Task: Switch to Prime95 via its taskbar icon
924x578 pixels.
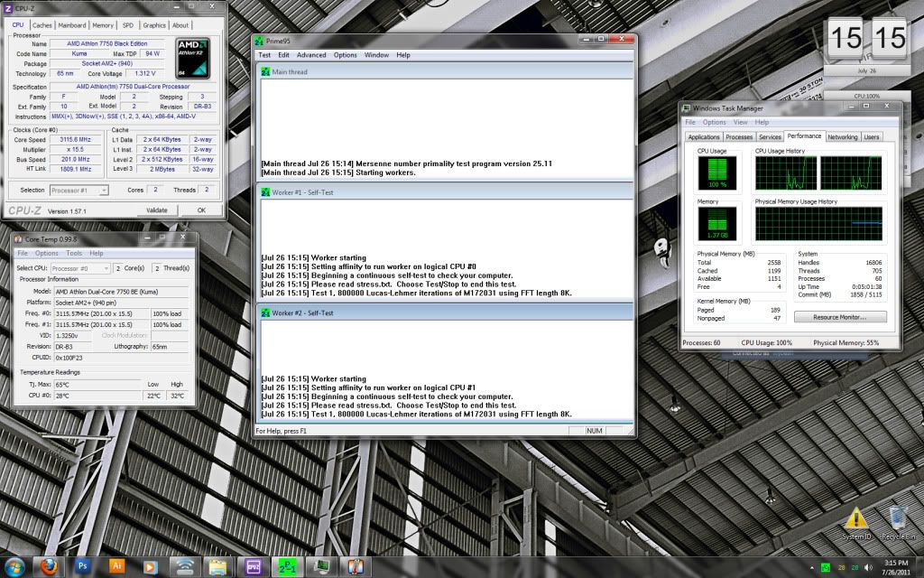Action: (287, 567)
